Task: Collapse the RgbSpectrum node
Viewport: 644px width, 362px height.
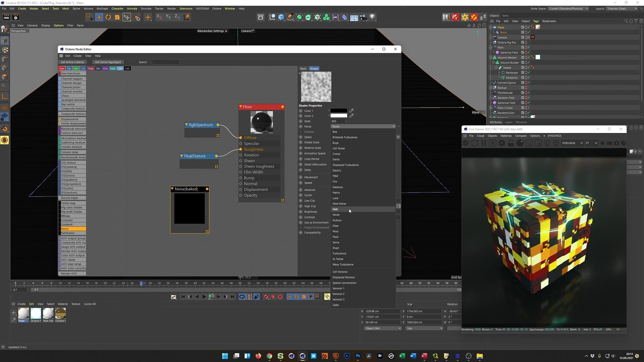Action: (x=187, y=125)
